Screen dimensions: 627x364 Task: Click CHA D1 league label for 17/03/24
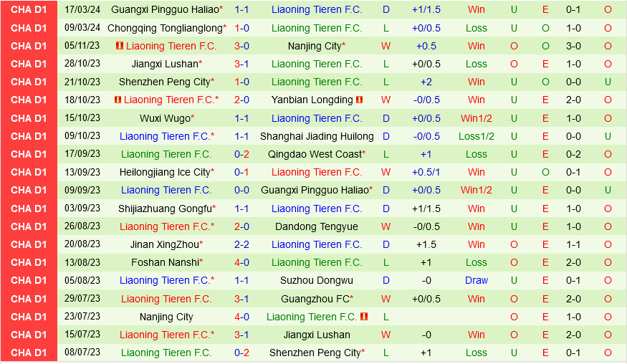29,10
